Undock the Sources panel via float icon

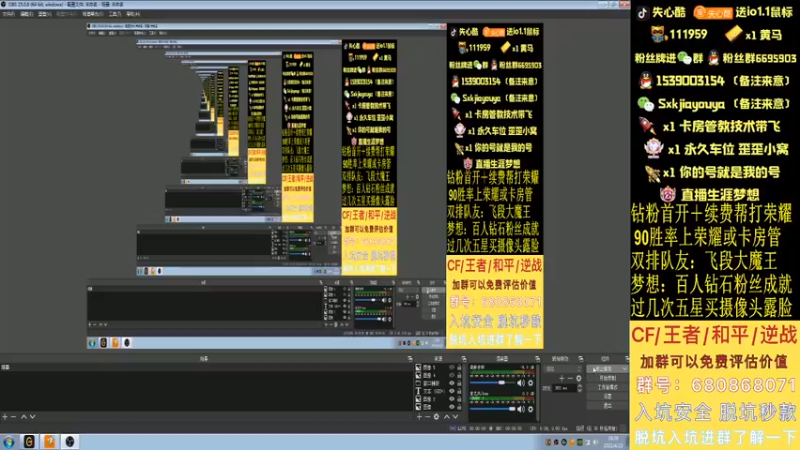(x=464, y=359)
